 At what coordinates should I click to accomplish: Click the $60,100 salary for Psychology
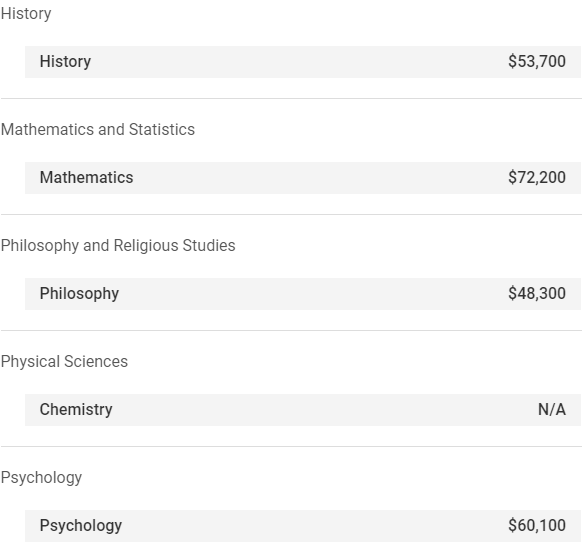click(537, 525)
